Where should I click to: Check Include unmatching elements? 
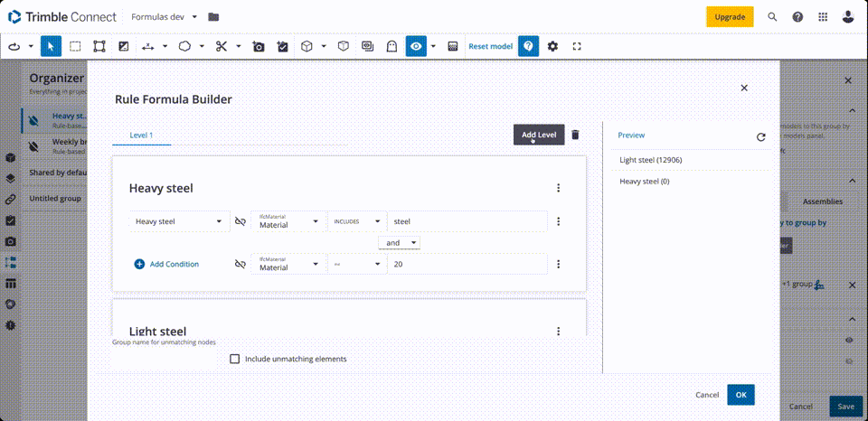235,359
